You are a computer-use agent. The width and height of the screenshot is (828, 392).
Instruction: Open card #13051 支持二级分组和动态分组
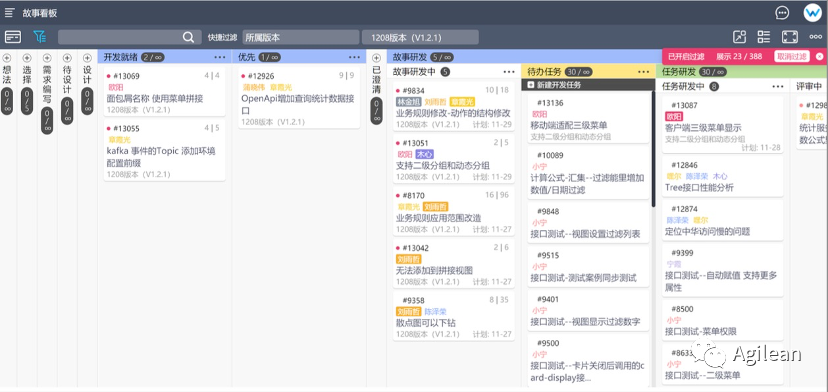pyautogui.click(x=454, y=158)
